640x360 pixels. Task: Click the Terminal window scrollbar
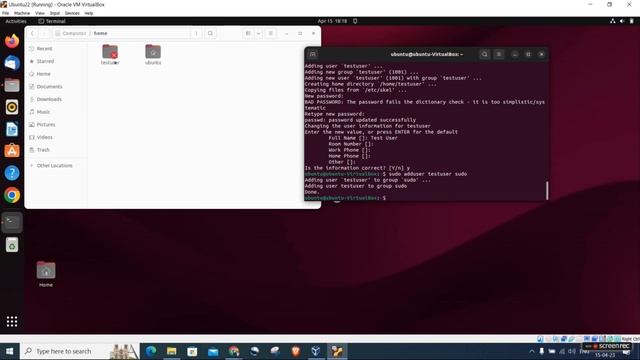[x=547, y=190]
